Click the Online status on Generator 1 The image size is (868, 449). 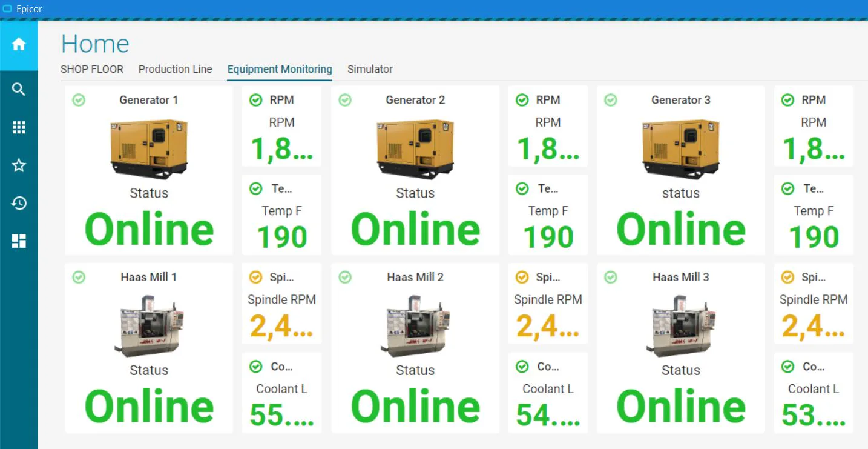click(x=148, y=229)
